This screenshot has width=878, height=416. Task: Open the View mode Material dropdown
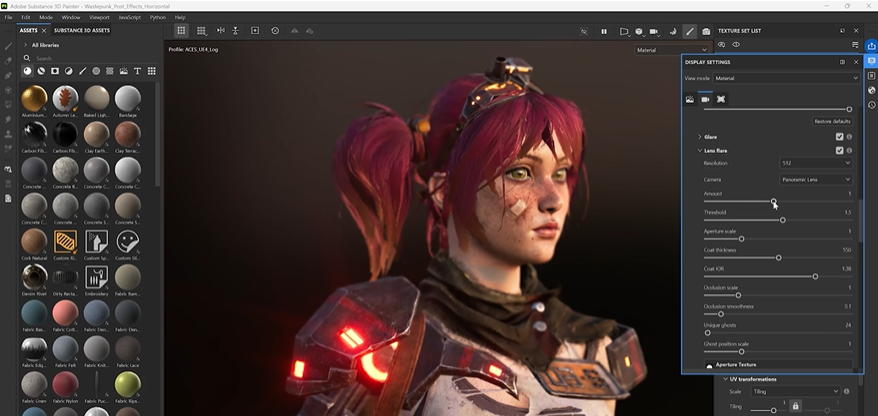coord(785,77)
